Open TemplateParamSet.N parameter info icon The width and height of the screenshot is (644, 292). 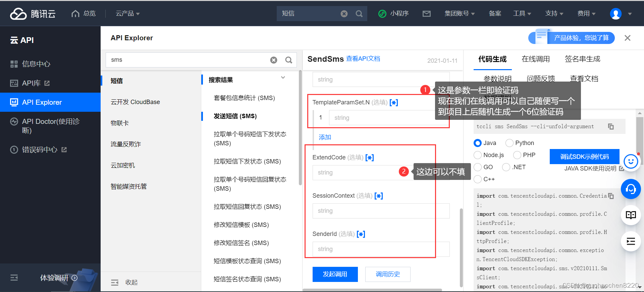tap(394, 102)
